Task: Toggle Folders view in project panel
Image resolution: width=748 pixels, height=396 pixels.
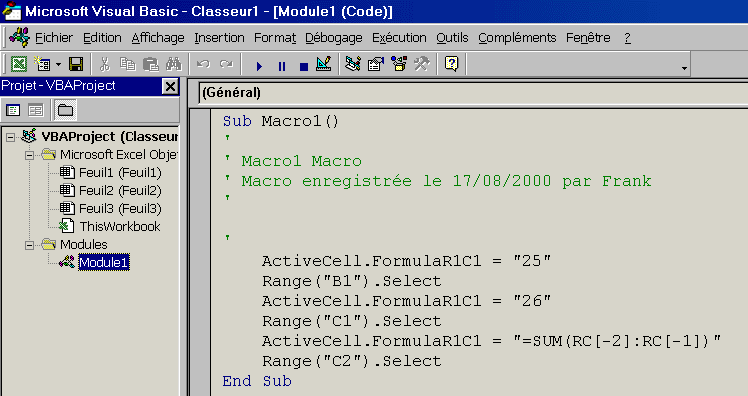Action: point(65,110)
